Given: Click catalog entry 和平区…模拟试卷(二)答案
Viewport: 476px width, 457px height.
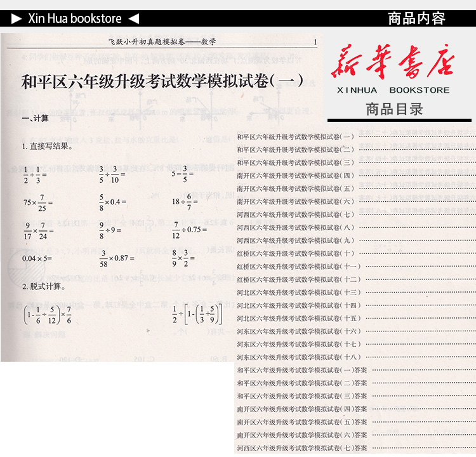Looking at the screenshot, I should [x=302, y=383].
